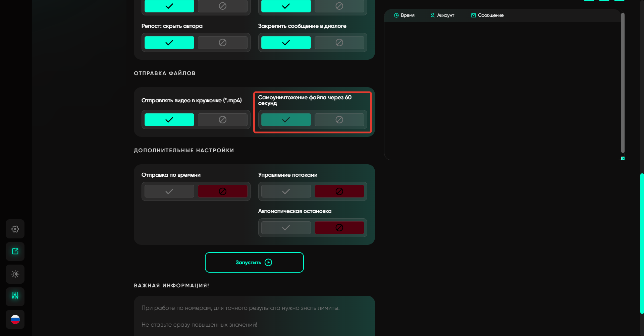Image resolution: width=644 pixels, height=336 pixels.
Task: Enable Управление потоками checkmark option
Action: (x=286, y=191)
